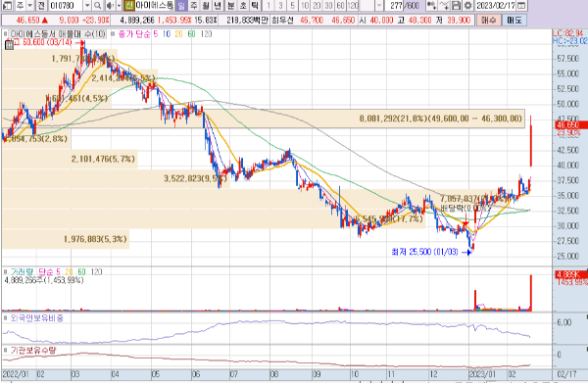Click the gray 120 in the price MA legend
The height and width of the screenshot is (383, 588).
(x=206, y=34)
